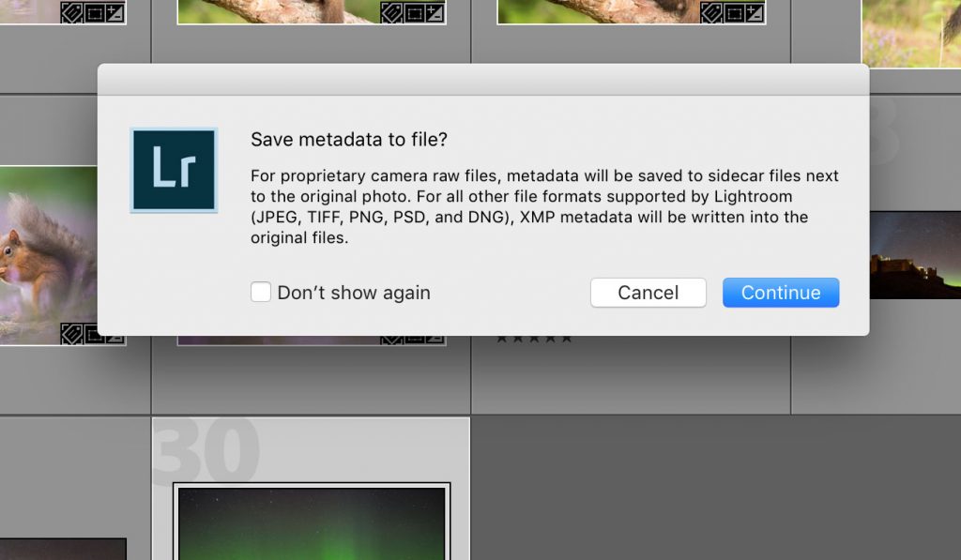Enable the Don't show again checkbox
961x560 pixels.
[x=260, y=292]
